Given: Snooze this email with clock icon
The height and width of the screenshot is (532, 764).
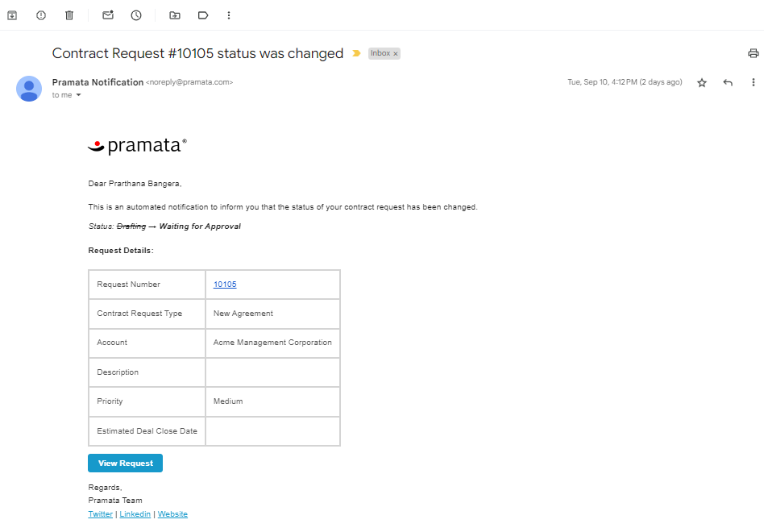Looking at the screenshot, I should coord(136,15).
